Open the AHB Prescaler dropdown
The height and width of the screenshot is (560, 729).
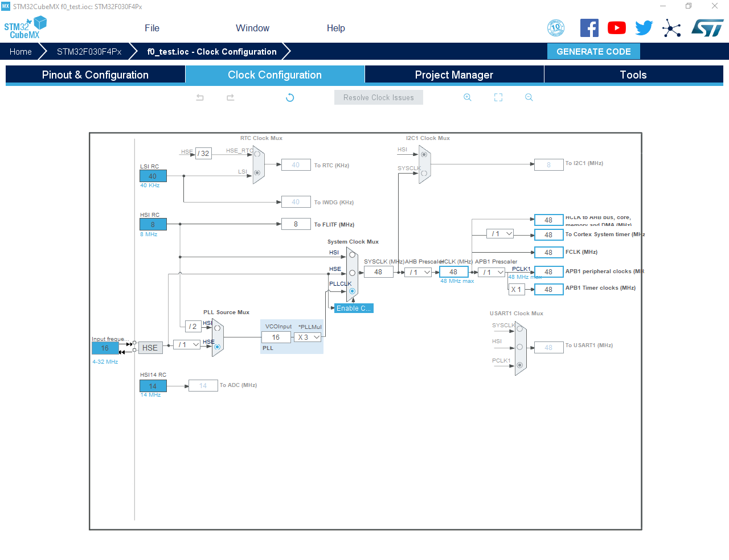pyautogui.click(x=418, y=273)
